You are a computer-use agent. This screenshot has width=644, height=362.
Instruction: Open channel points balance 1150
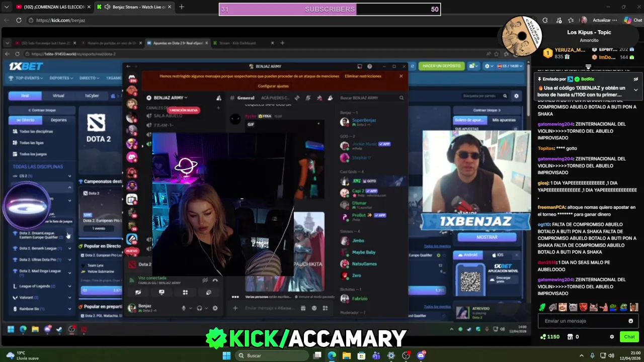coord(549,337)
